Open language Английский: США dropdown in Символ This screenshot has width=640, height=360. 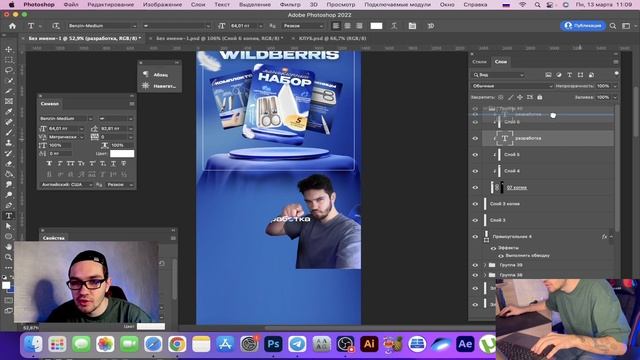[x=66, y=185]
